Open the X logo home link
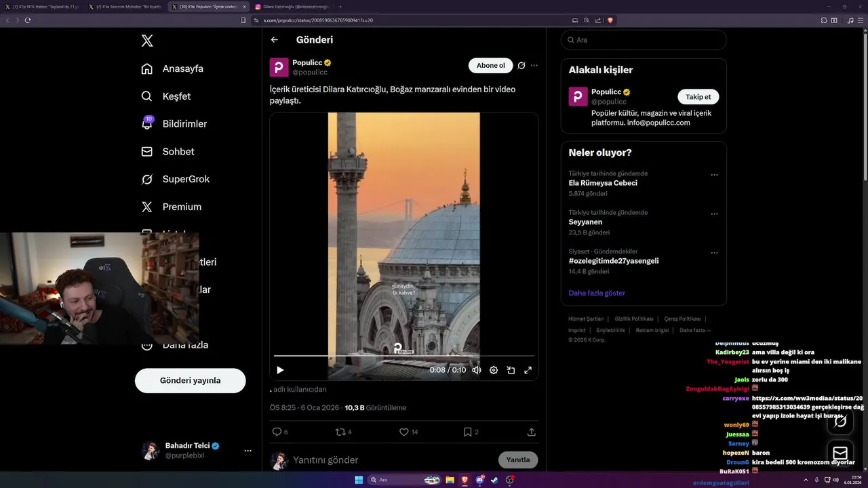 click(147, 41)
